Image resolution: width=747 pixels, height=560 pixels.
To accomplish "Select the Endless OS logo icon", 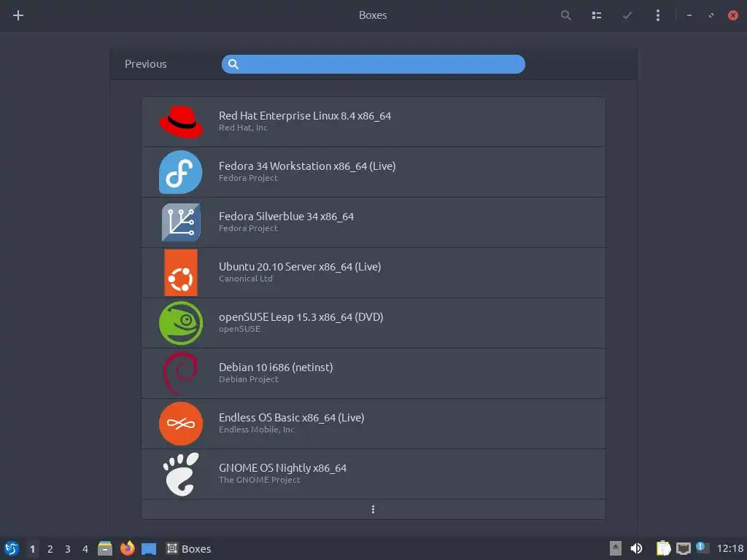I will click(x=181, y=424).
